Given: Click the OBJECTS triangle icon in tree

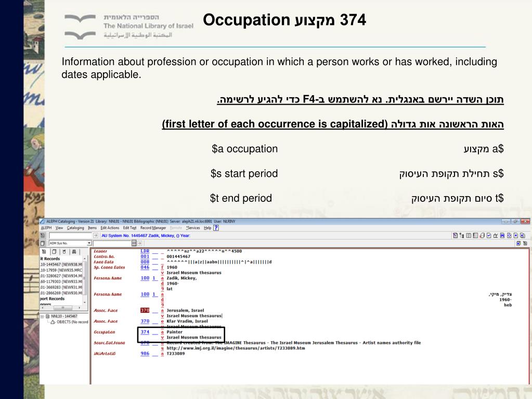Looking at the screenshot, I should coord(53,322).
